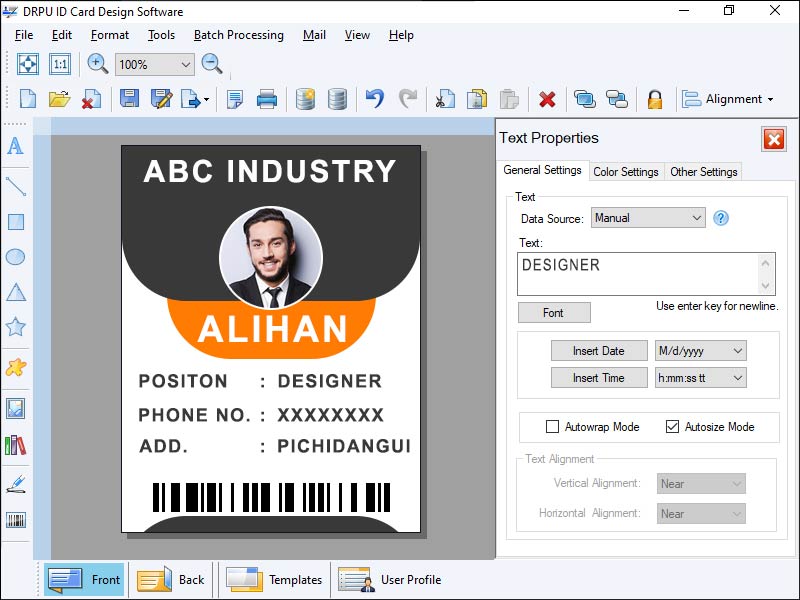Select the Signature pen tool
This screenshot has height=600, width=800.
(16, 484)
